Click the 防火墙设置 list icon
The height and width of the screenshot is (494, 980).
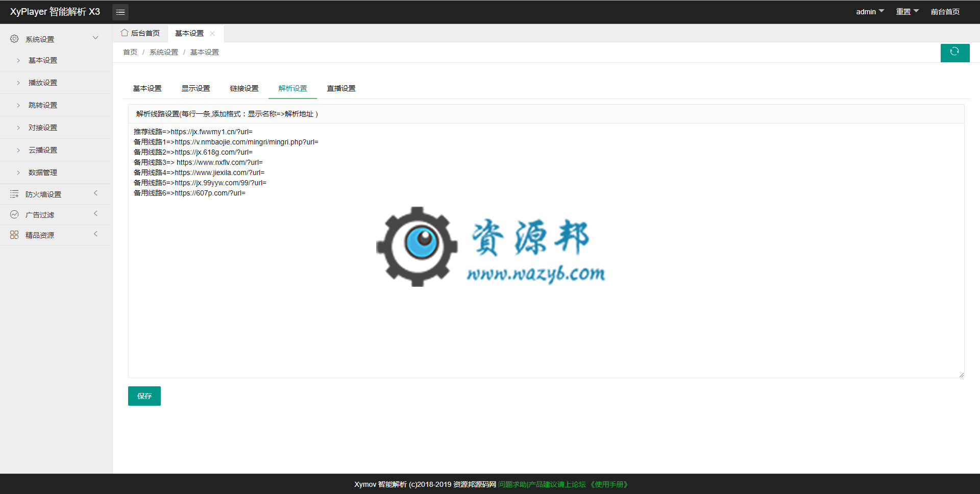point(14,194)
